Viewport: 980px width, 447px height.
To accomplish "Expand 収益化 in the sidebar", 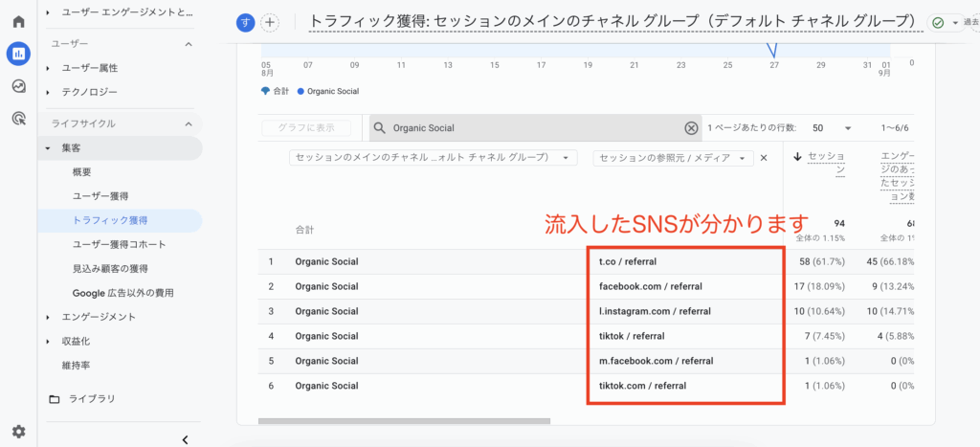I will pos(48,342).
